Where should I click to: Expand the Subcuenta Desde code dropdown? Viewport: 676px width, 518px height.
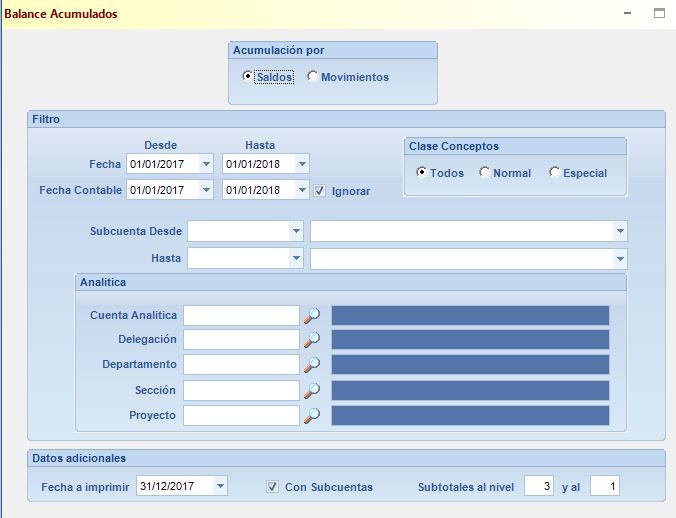click(296, 231)
